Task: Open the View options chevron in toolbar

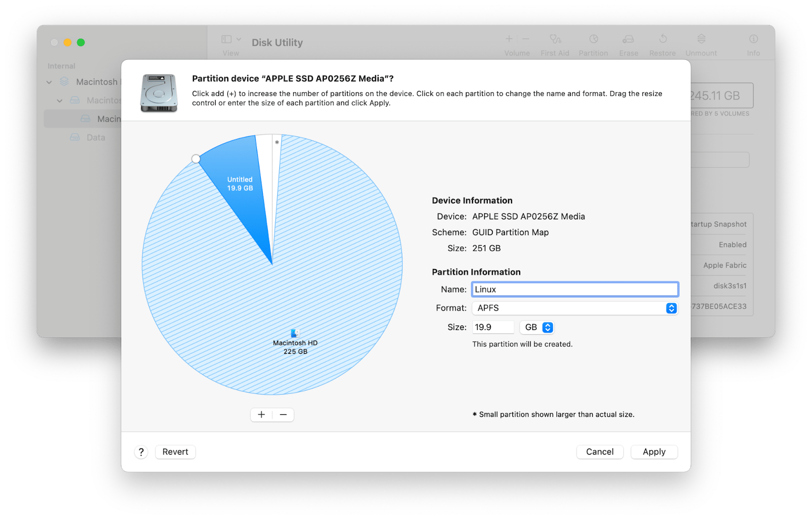Action: 239,39
